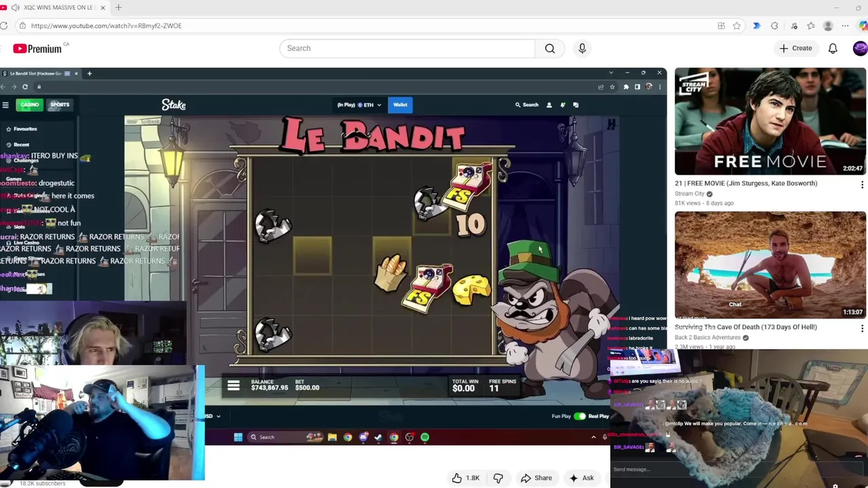Toggle the Fun Play / Real Play switch
The image size is (868, 488).
pyautogui.click(x=579, y=416)
